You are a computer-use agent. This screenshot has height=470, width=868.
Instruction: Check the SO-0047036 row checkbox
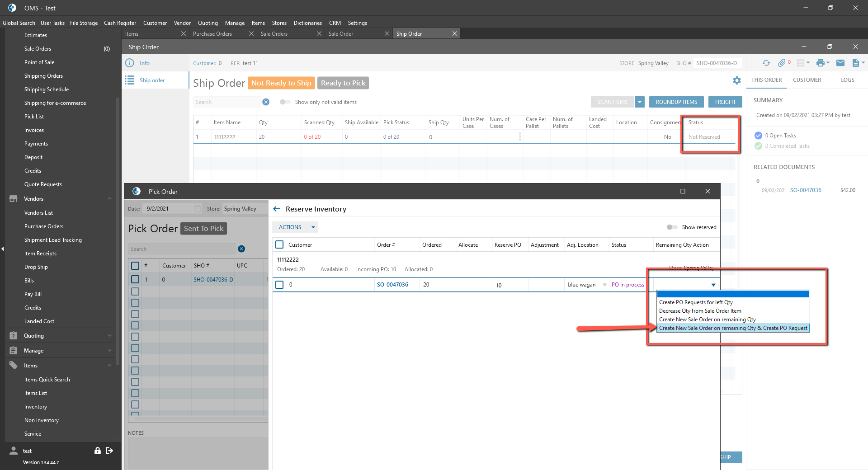tap(279, 285)
